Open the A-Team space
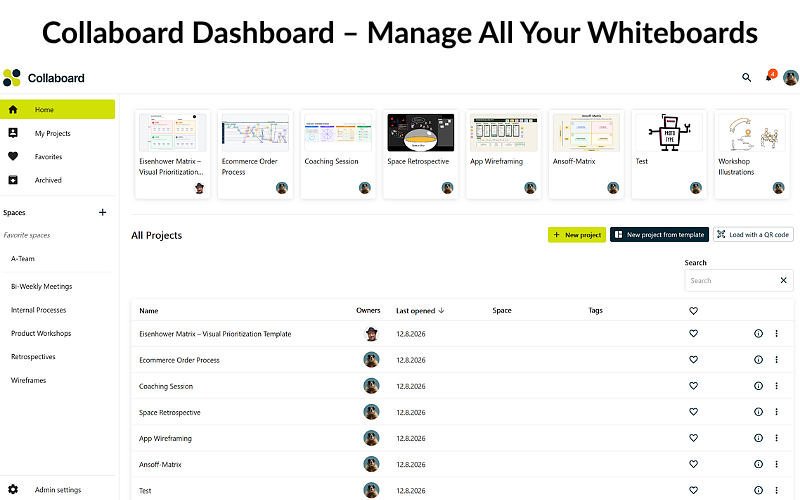Screen dimensions: 800x500 [x=23, y=259]
